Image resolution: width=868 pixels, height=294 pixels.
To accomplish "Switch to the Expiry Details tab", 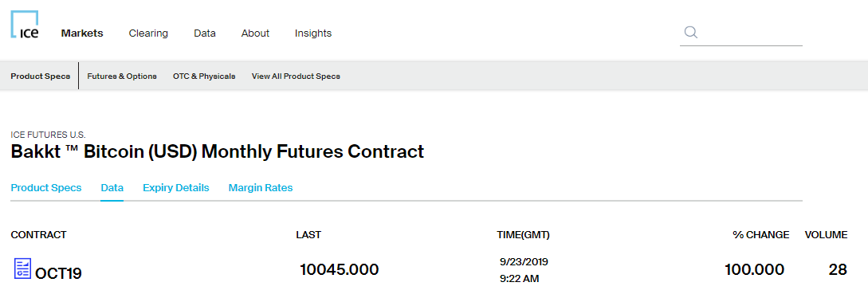I will click(x=176, y=188).
